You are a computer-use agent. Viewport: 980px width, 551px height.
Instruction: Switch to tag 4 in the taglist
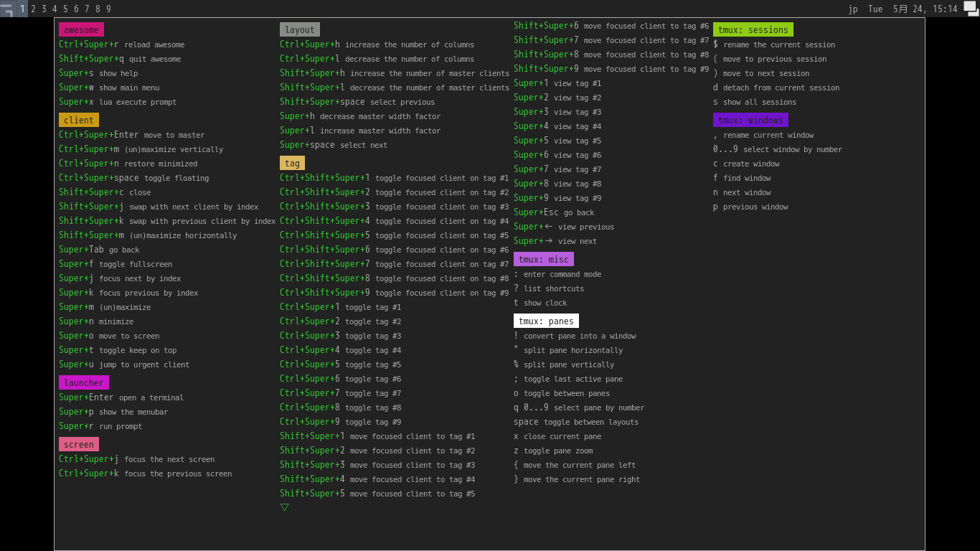point(55,9)
